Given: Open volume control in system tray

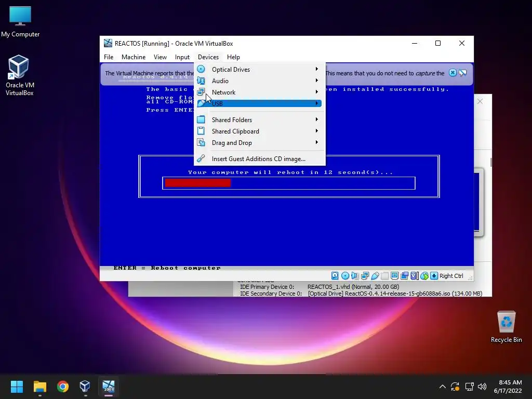Looking at the screenshot, I should (482, 387).
